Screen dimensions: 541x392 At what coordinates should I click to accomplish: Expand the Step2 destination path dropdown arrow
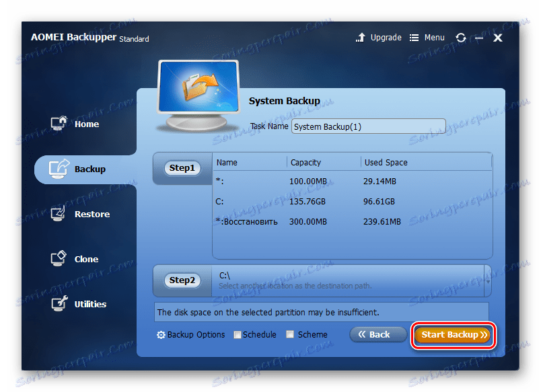coord(488,282)
